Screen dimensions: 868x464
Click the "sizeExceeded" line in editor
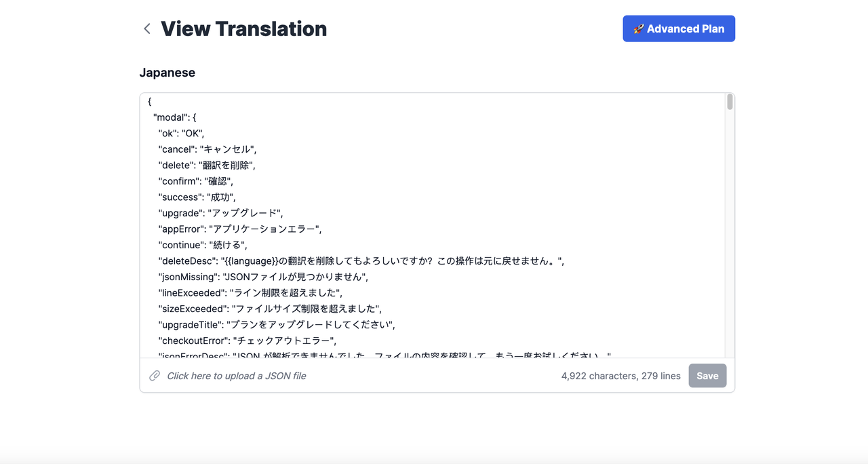point(271,309)
